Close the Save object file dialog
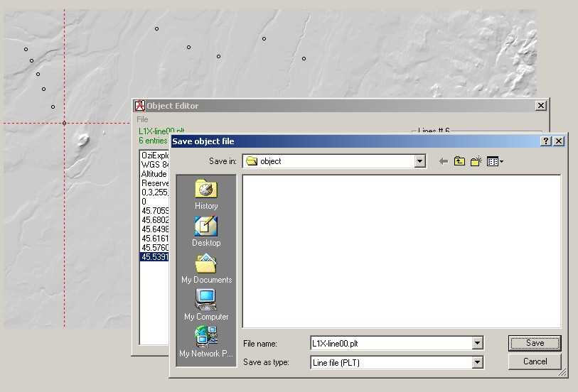578x392 pixels. (x=559, y=141)
